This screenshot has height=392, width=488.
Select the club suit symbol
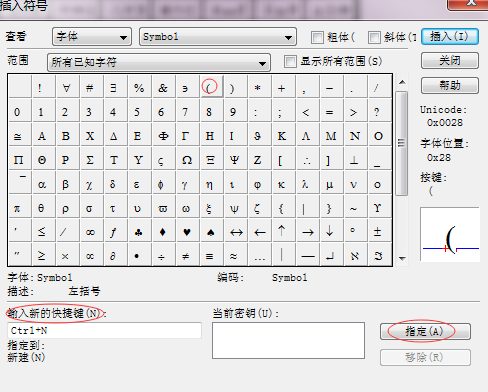coord(139,232)
